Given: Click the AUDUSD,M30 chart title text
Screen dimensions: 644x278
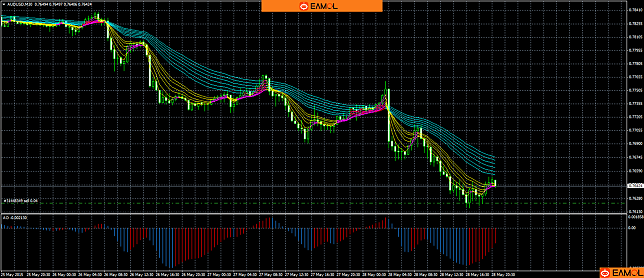Looking at the screenshot, I should (21, 4).
